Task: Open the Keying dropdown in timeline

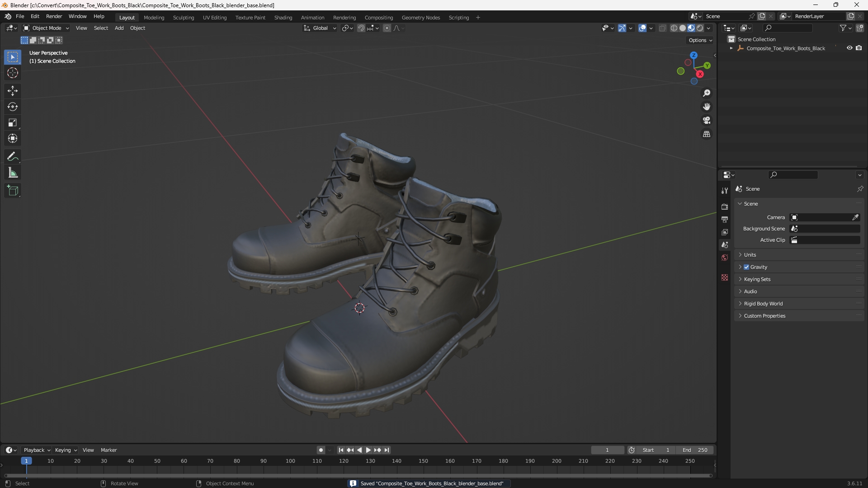Action: tap(66, 450)
